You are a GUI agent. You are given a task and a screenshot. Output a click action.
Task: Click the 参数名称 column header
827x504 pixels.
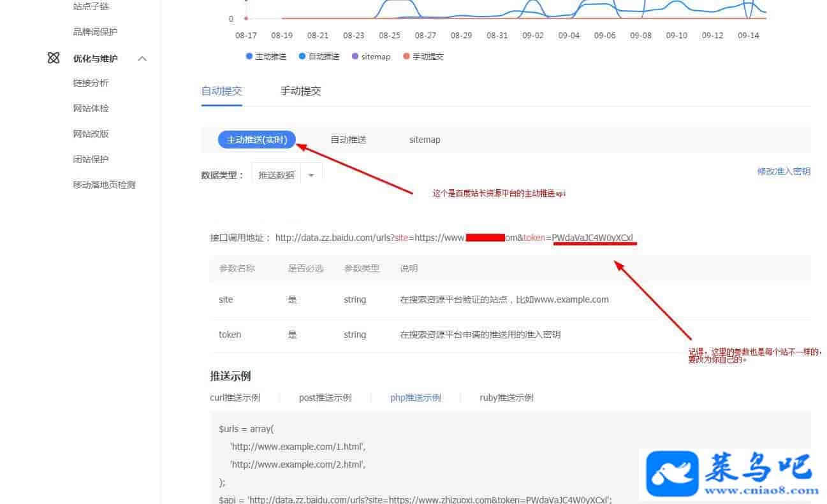click(237, 268)
